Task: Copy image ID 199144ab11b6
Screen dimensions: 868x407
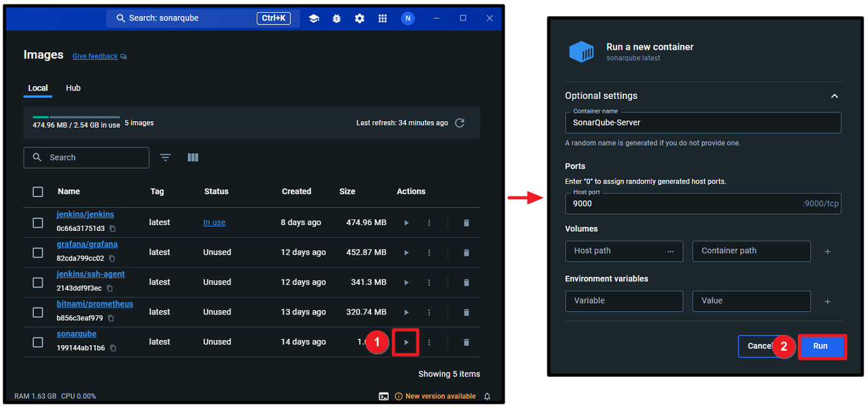Action: [x=113, y=348]
